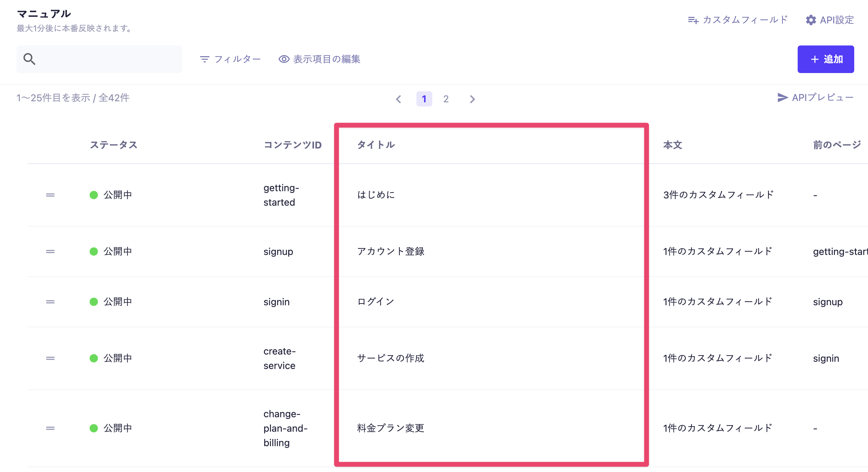Open the 料金プラン変更 content entry
The image size is (868, 472).
tap(391, 428)
